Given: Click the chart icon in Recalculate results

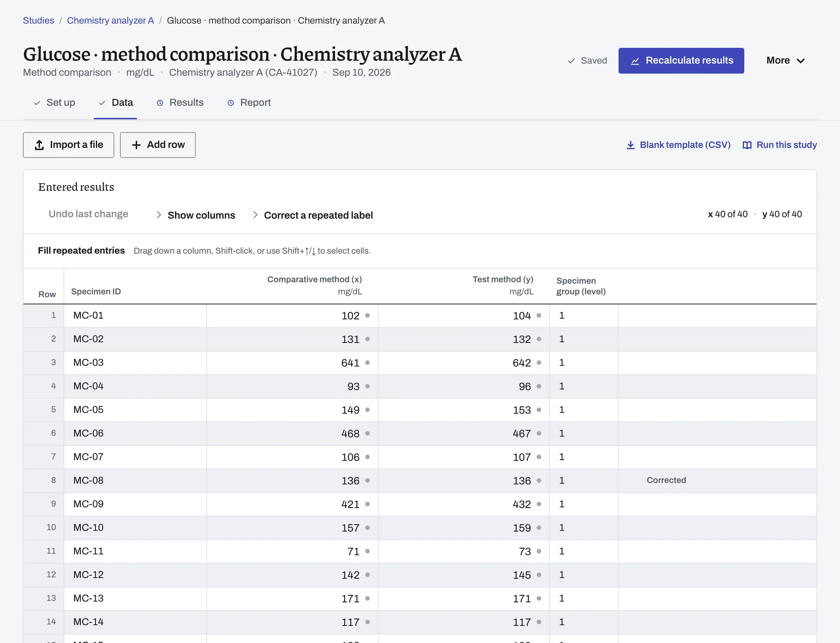Looking at the screenshot, I should [635, 61].
